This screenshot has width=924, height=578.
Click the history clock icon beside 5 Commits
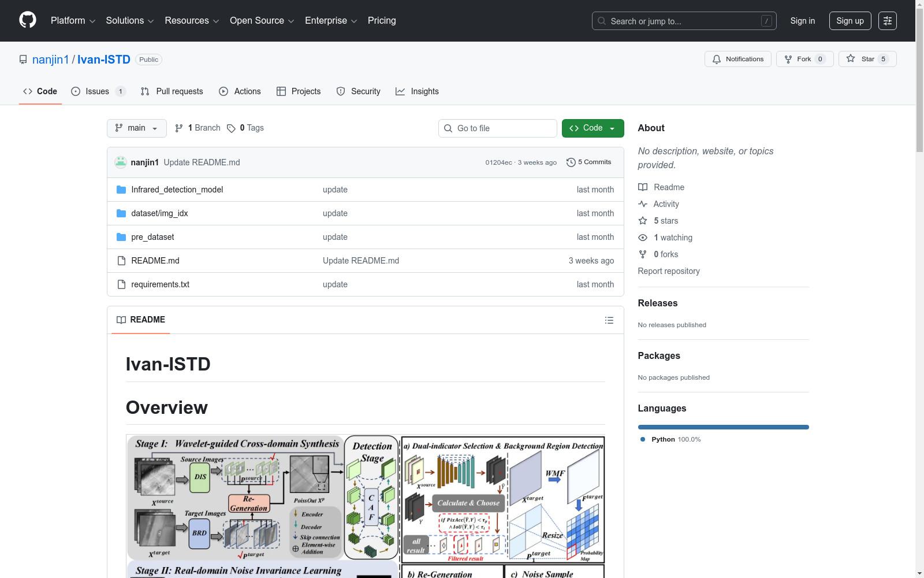(x=571, y=162)
